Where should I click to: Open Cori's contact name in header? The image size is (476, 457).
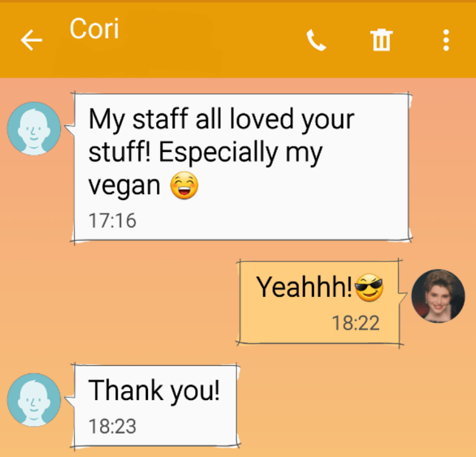(94, 29)
